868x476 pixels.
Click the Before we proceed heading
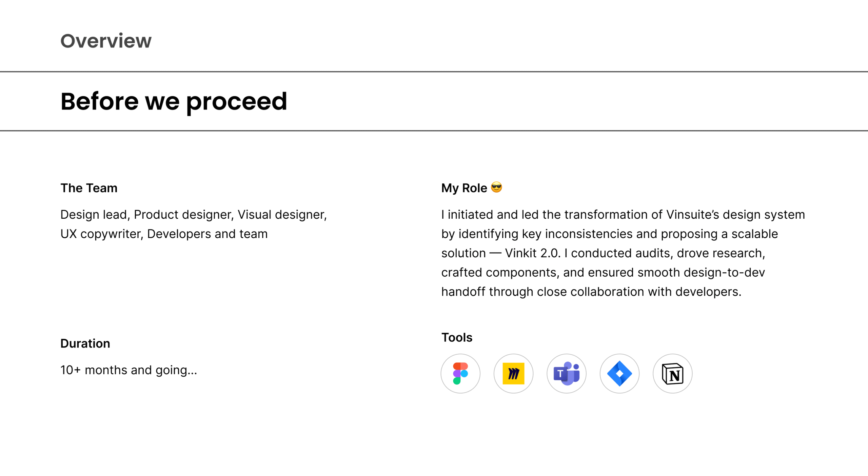pyautogui.click(x=174, y=101)
